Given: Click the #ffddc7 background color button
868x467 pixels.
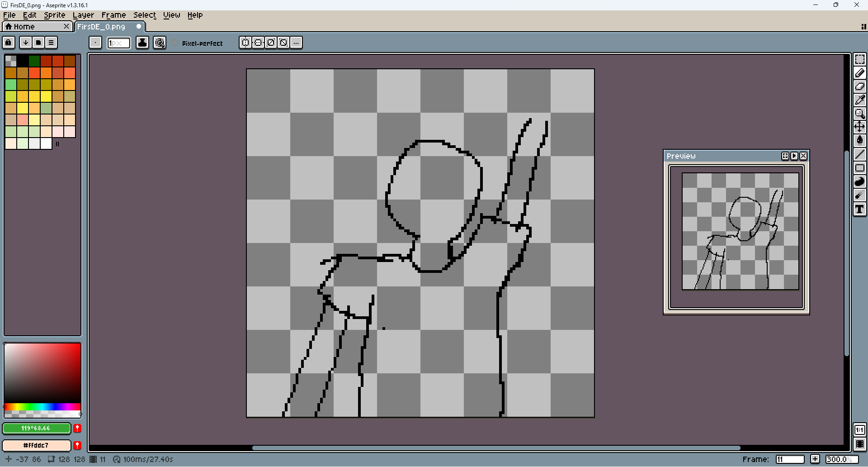Looking at the screenshot, I should tap(36, 445).
